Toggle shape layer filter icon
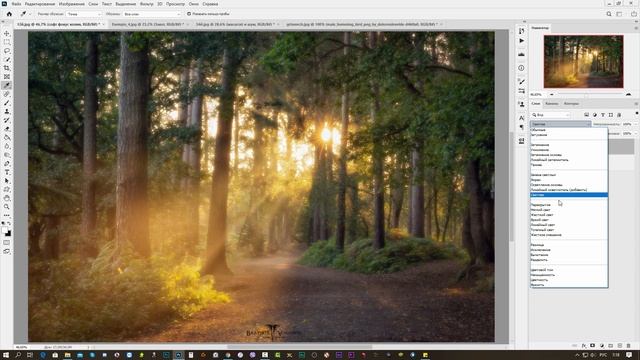Viewport: 640px width, 360px height. 611,115
